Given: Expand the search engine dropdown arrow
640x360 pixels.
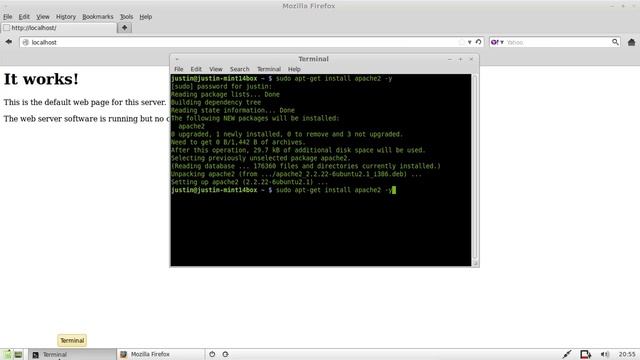Looking at the screenshot, I should coord(502,42).
